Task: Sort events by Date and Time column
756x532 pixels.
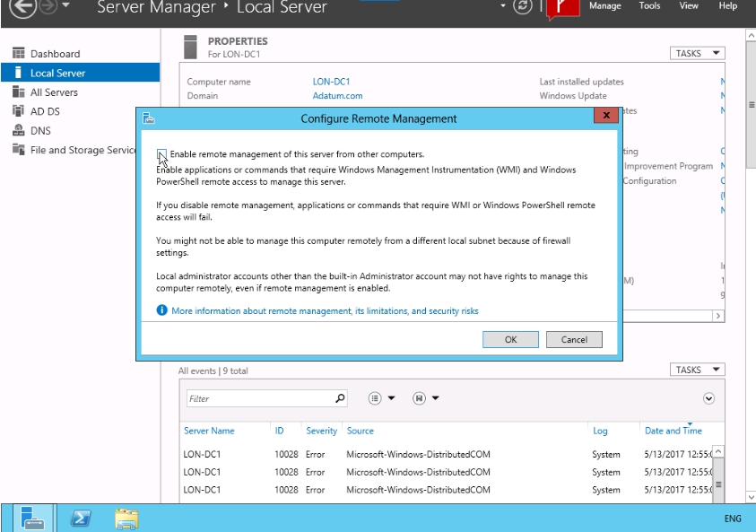Action: 673,431
